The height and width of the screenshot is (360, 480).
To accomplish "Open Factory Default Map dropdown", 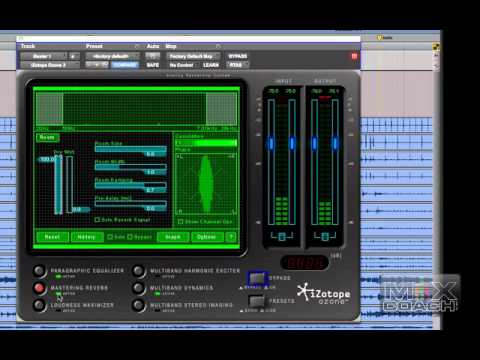I will [194, 56].
